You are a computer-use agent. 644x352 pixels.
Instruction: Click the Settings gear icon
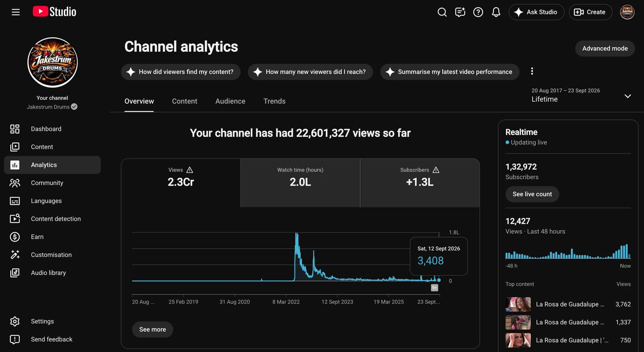pyautogui.click(x=15, y=321)
